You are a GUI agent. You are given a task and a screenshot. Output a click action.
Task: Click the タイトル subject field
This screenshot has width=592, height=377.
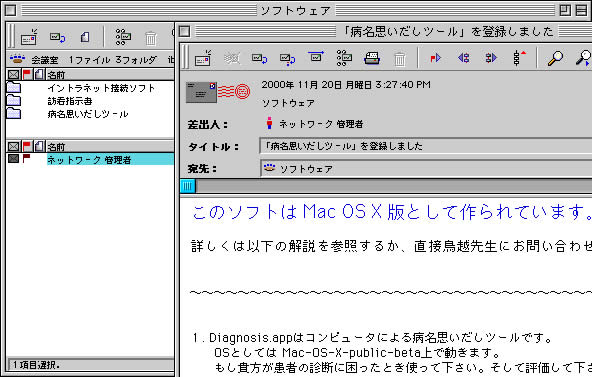point(426,146)
